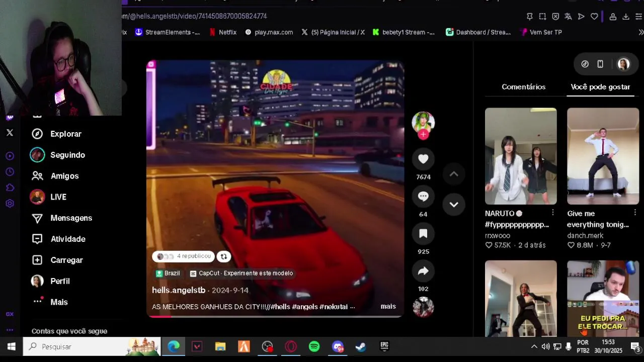Follow creator with red plus badge

[423, 134]
